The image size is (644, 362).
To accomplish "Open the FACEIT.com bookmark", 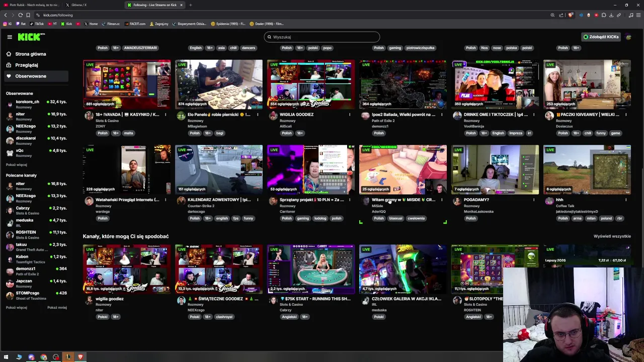I will point(134,24).
